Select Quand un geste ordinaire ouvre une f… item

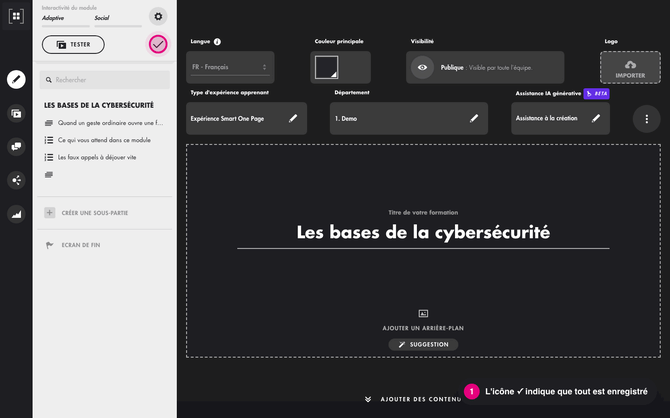[104, 123]
